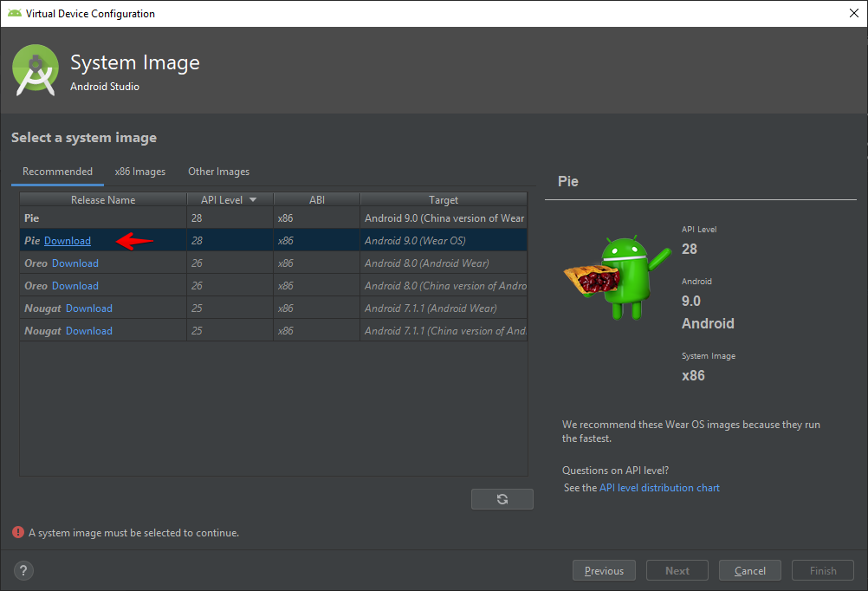The width and height of the screenshot is (868, 591).
Task: Click the Android Pie mascot image
Action: pos(617,276)
